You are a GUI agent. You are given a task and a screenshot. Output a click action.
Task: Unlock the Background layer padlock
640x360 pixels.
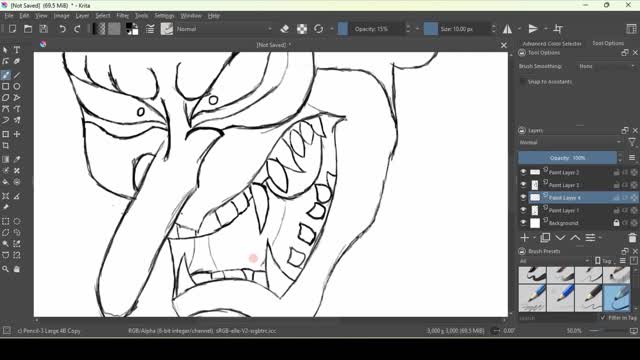pyautogui.click(x=616, y=223)
